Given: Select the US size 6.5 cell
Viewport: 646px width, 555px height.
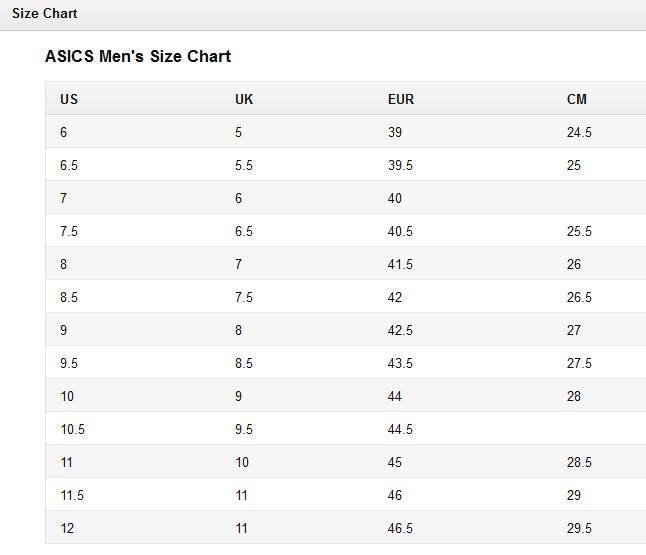Looking at the screenshot, I should pyautogui.click(x=69, y=166).
